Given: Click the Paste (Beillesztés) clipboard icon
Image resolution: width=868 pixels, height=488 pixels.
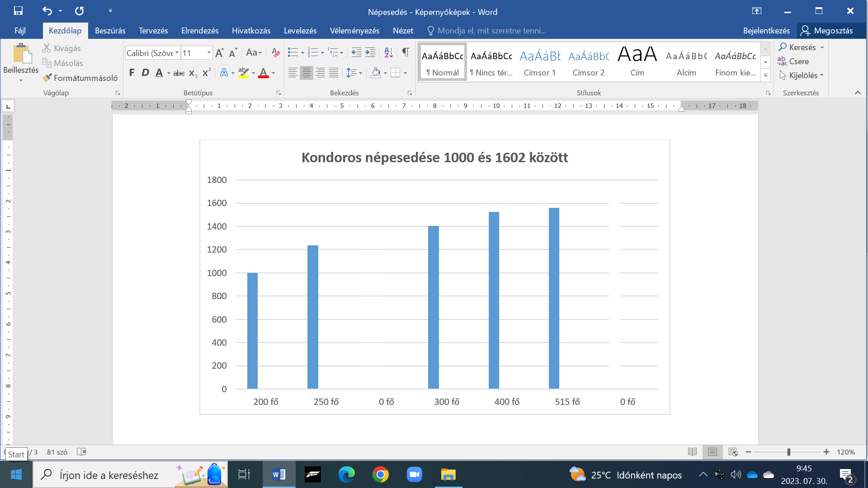Looking at the screenshot, I should coord(21,53).
